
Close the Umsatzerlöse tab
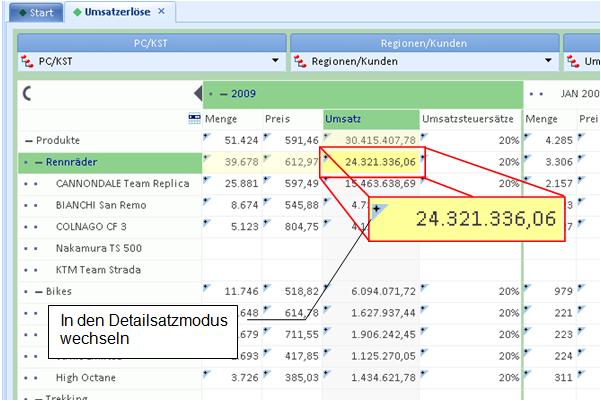point(161,12)
